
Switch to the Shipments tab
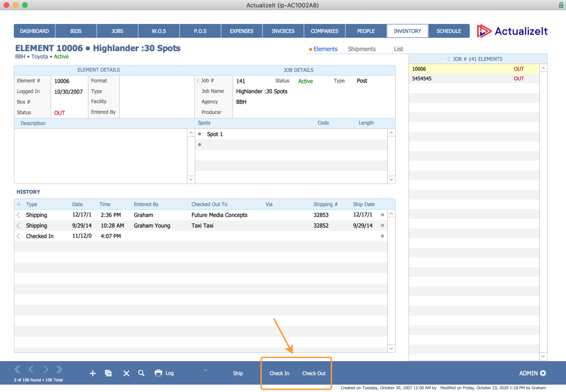[x=362, y=49]
